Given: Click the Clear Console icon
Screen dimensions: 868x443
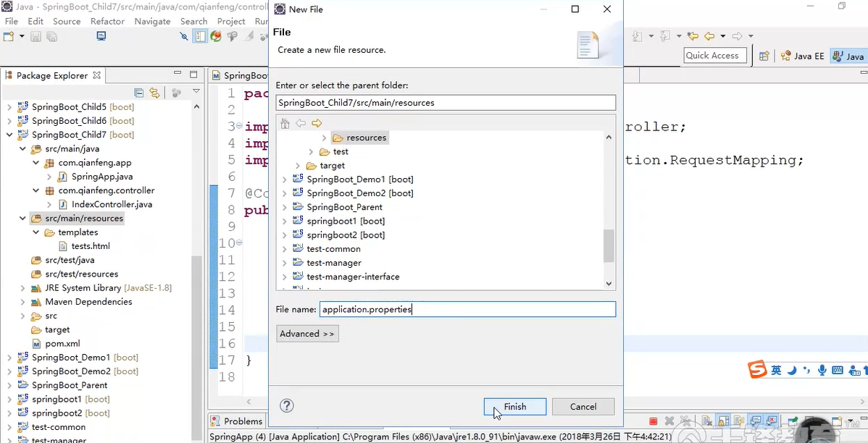Looking at the screenshot, I should click(706, 421).
